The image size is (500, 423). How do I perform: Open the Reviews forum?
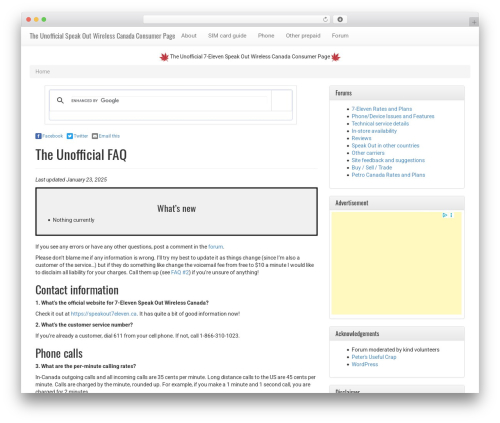pos(361,138)
